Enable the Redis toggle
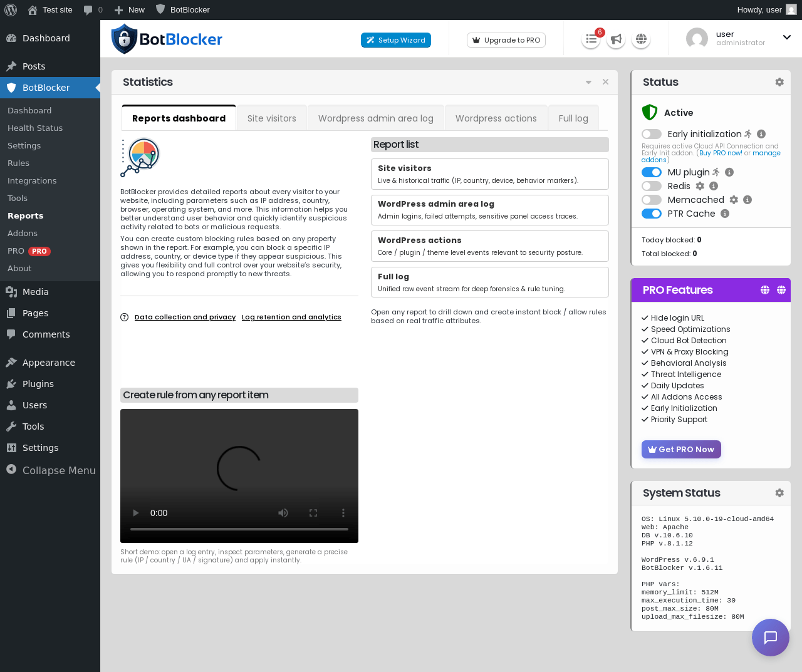Viewport: 802px width, 672px height. coord(652,186)
